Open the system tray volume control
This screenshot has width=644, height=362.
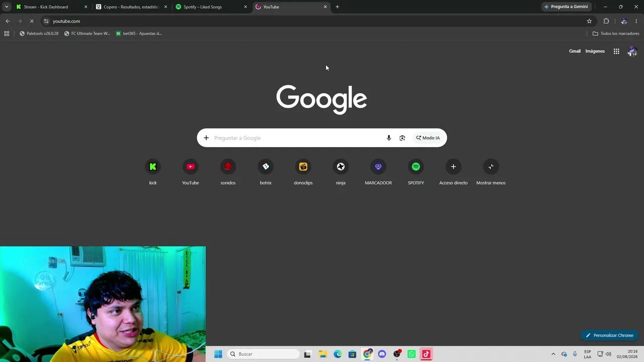point(609,354)
